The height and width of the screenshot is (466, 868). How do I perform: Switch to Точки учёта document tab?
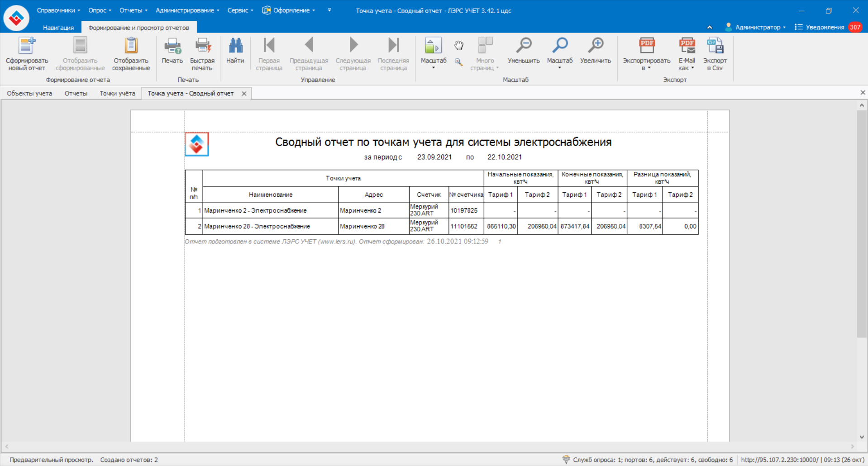[x=118, y=93]
